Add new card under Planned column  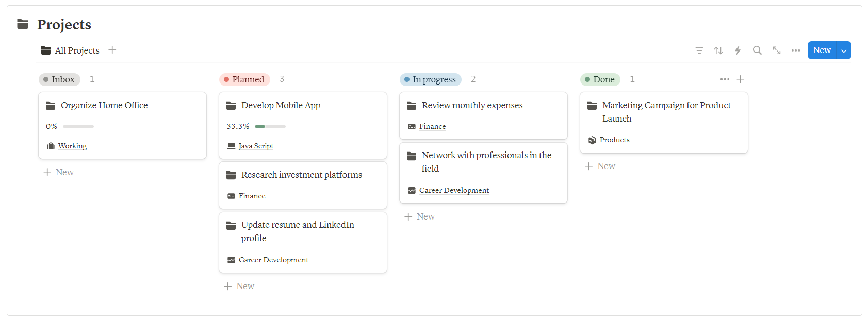point(239,286)
